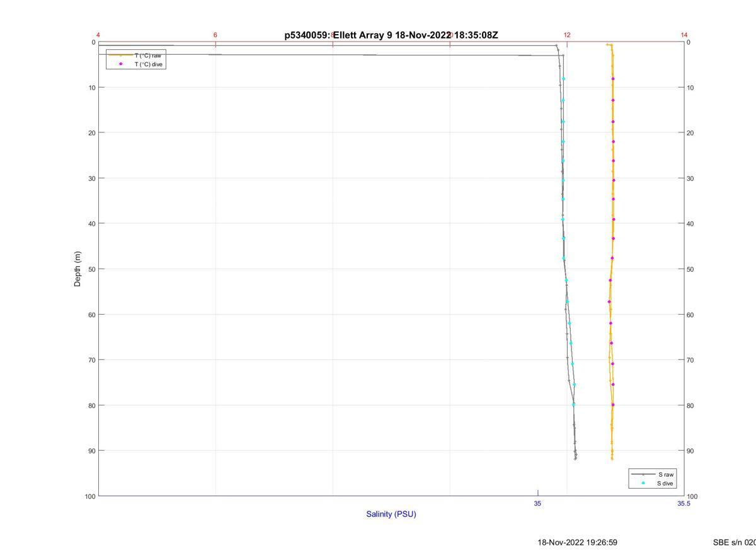
Task: Click the '70' depth tick on the right axis
Action: point(690,360)
